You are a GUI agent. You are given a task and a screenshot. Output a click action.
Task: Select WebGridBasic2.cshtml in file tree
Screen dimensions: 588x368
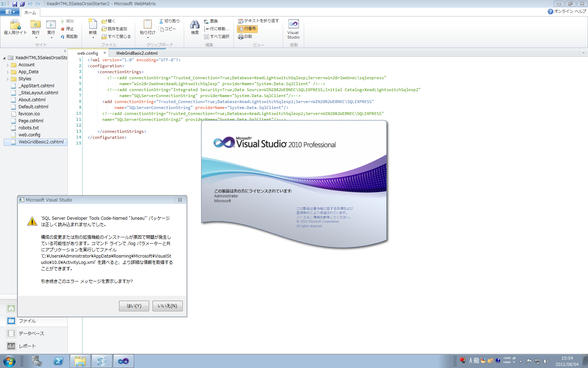35,142
